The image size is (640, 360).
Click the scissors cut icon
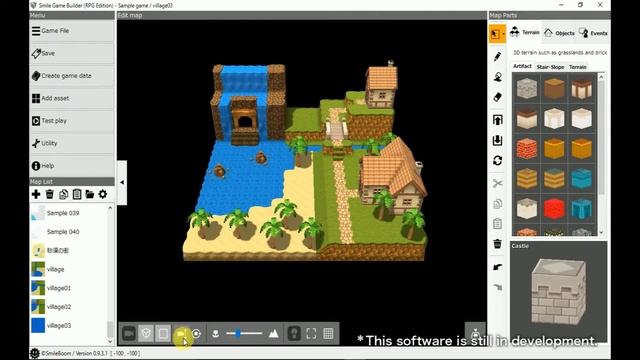[x=497, y=183]
